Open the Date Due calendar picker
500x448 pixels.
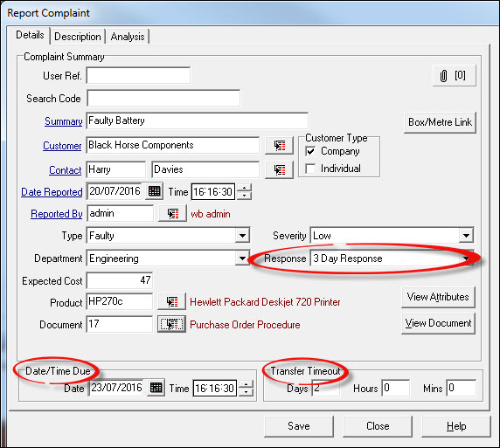[156, 388]
